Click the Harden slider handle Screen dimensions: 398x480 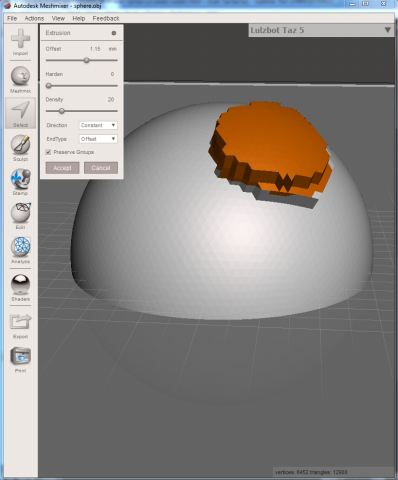point(49,86)
